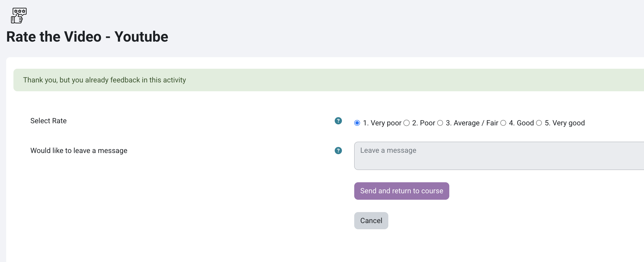Viewport: 644px width, 262px height.
Task: Select the '4. Good' radio button
Action: click(503, 123)
